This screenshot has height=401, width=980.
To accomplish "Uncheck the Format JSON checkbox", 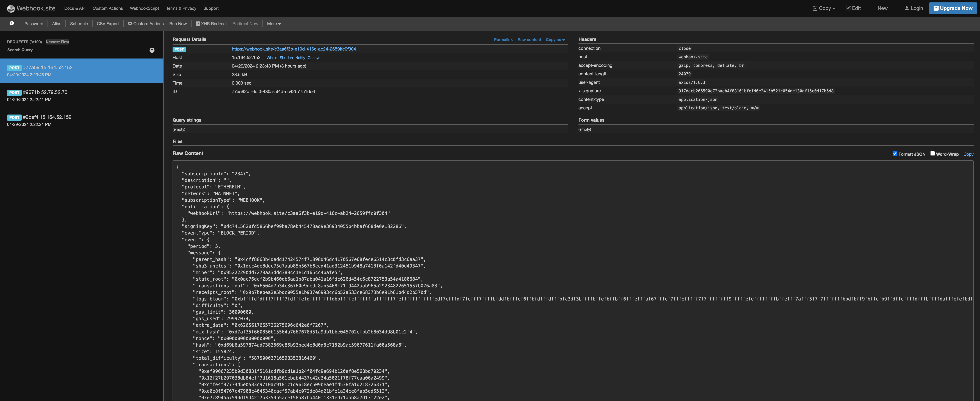I will click(895, 153).
